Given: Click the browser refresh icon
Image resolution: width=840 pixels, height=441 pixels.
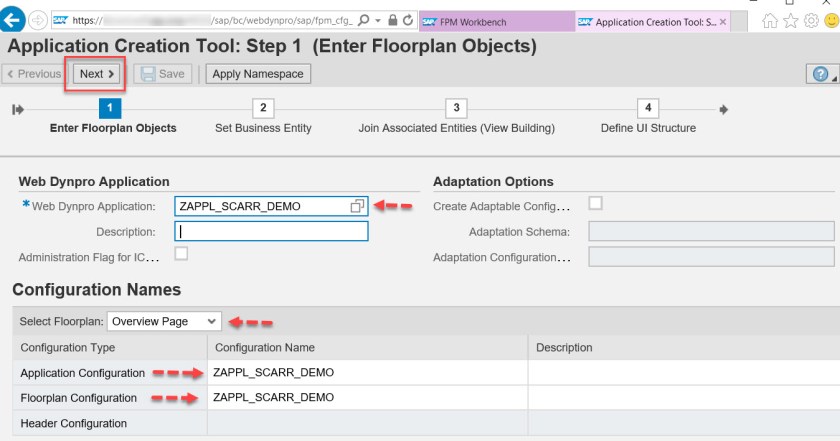Looking at the screenshot, I should click(x=409, y=21).
